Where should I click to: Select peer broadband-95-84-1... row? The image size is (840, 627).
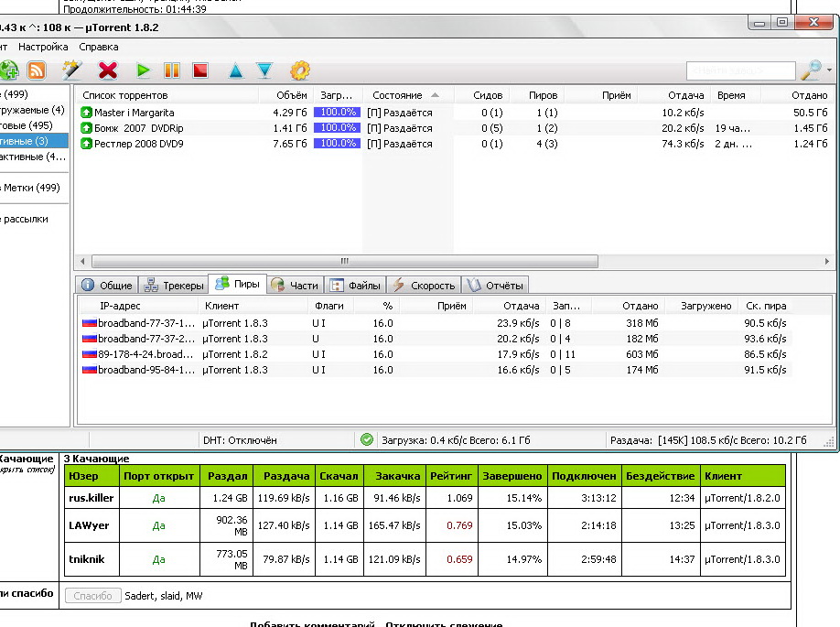(x=435, y=370)
